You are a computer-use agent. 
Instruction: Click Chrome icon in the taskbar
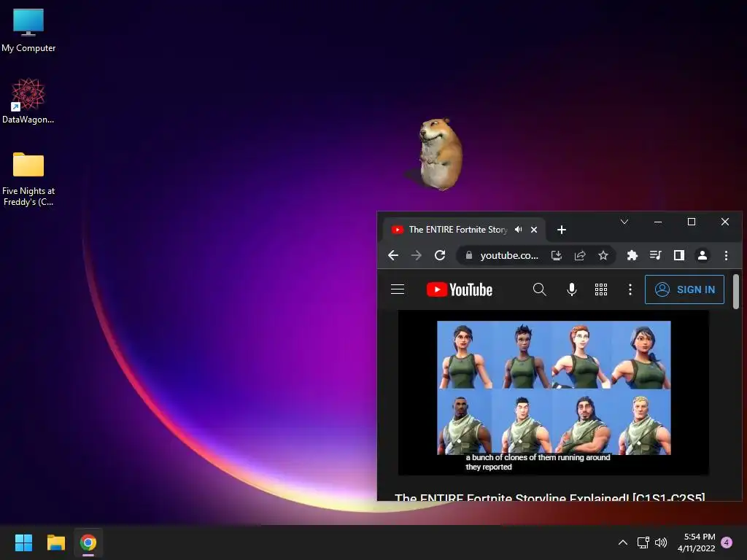[x=88, y=542]
